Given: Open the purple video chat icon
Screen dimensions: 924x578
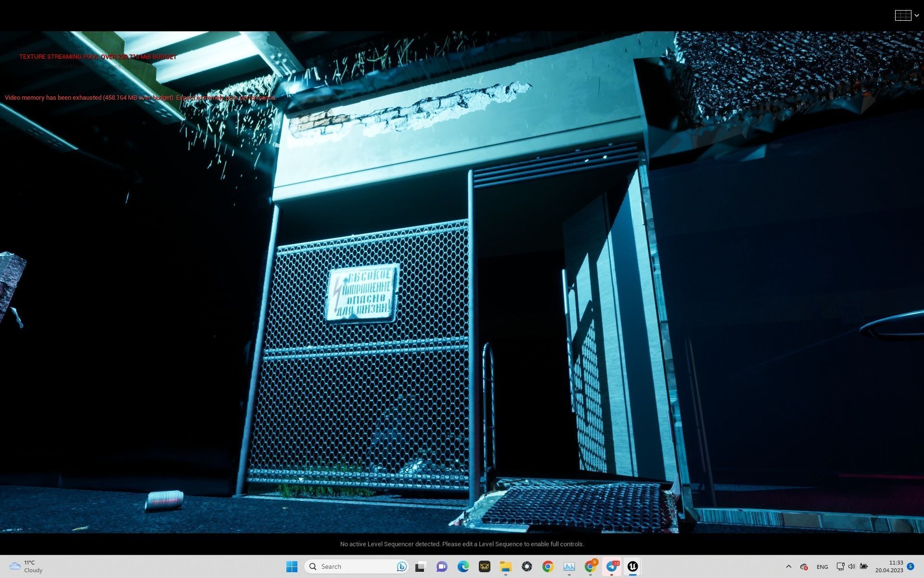Looking at the screenshot, I should tap(442, 566).
